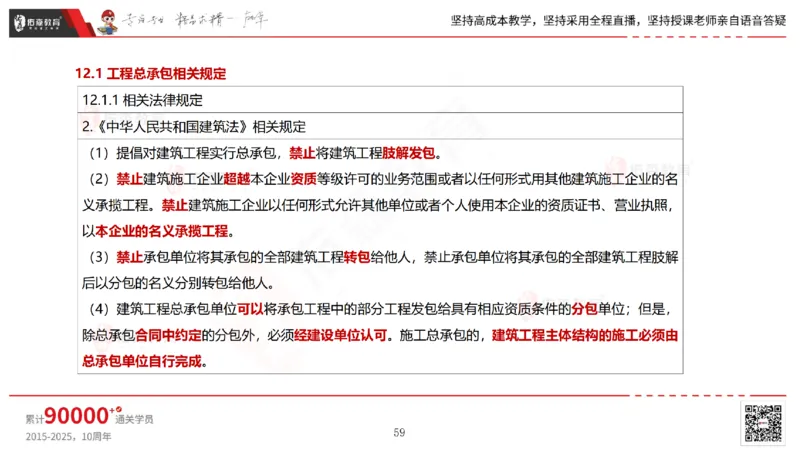
Task: Click the red word 超越 in item (2)
Action: pyautogui.click(x=237, y=179)
